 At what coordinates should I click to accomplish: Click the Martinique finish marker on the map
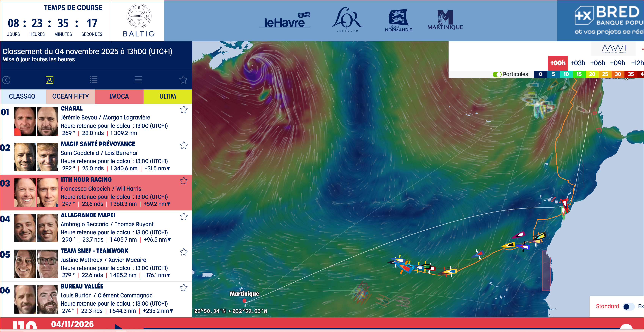[245, 300]
